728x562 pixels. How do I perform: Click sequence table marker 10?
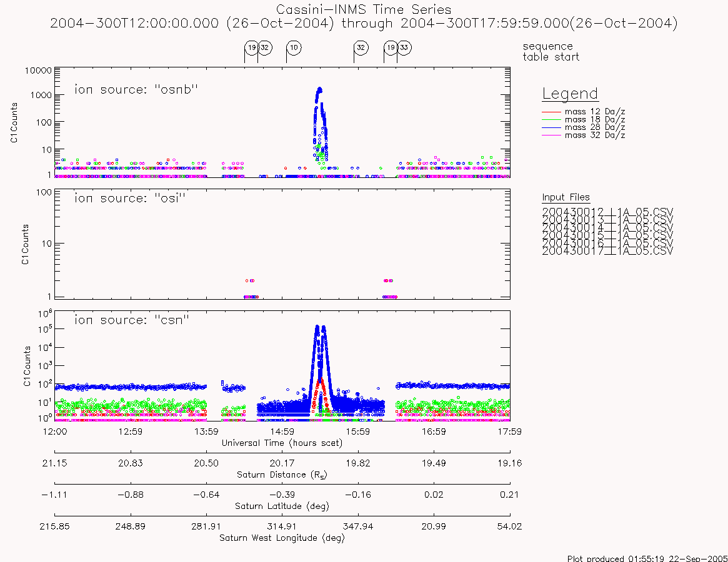pos(294,48)
